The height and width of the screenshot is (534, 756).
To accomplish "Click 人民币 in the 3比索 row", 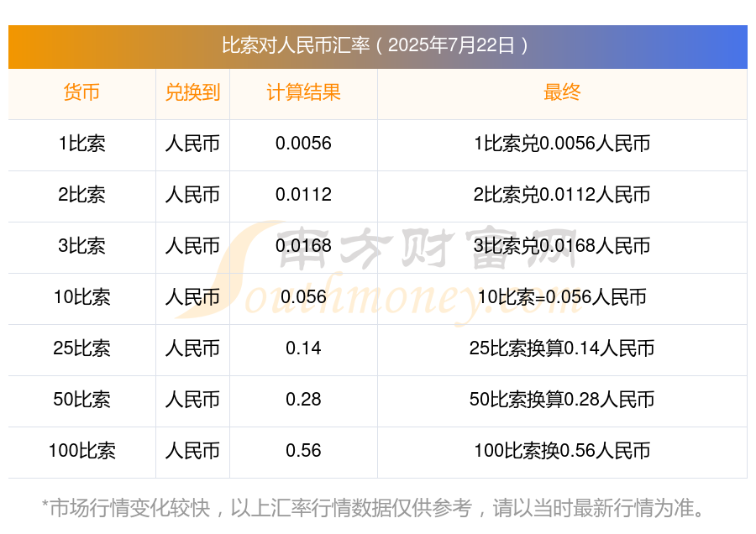I will tap(192, 246).
